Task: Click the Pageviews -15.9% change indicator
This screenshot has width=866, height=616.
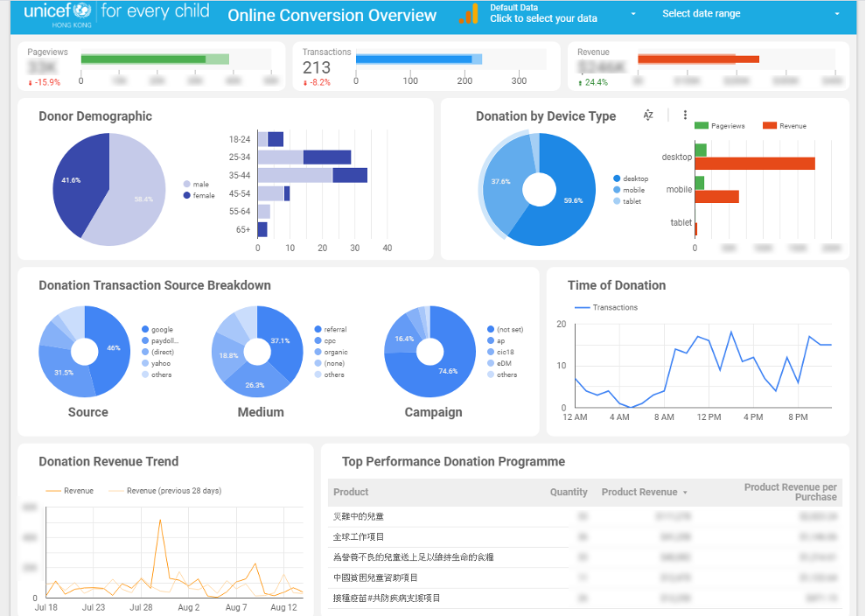Action: coord(45,82)
